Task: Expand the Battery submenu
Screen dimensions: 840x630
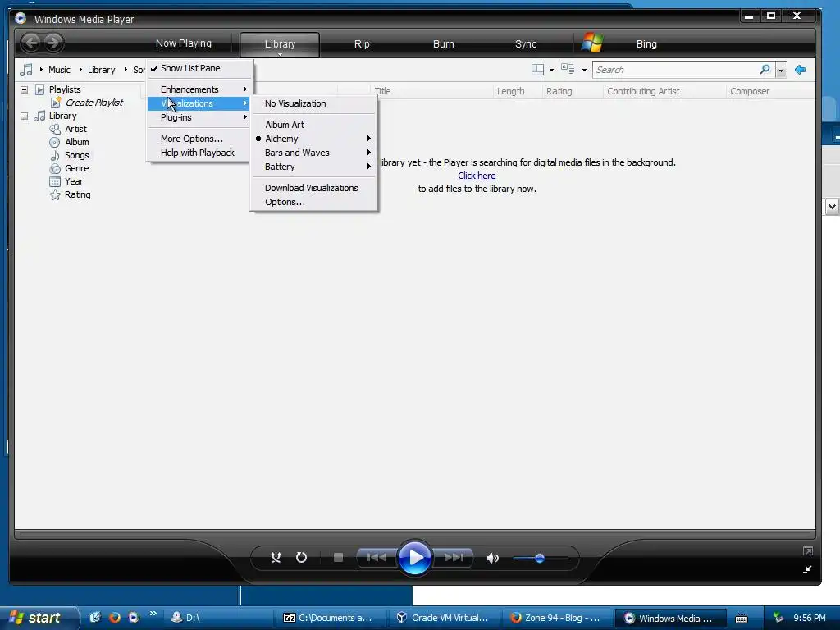Action: click(313, 167)
